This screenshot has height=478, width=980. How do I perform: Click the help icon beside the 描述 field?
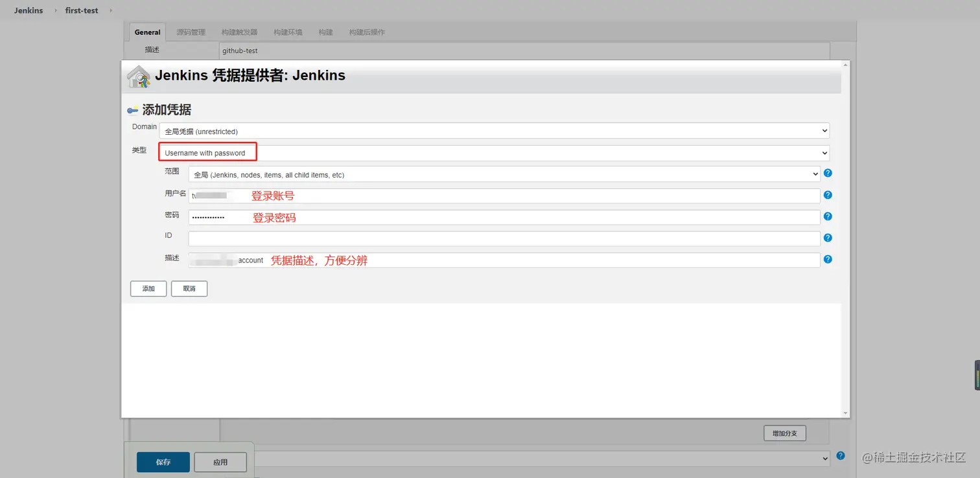pos(828,258)
